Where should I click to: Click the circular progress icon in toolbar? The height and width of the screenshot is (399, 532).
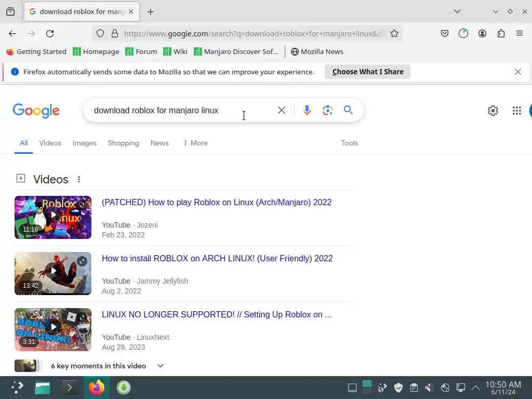point(463,34)
